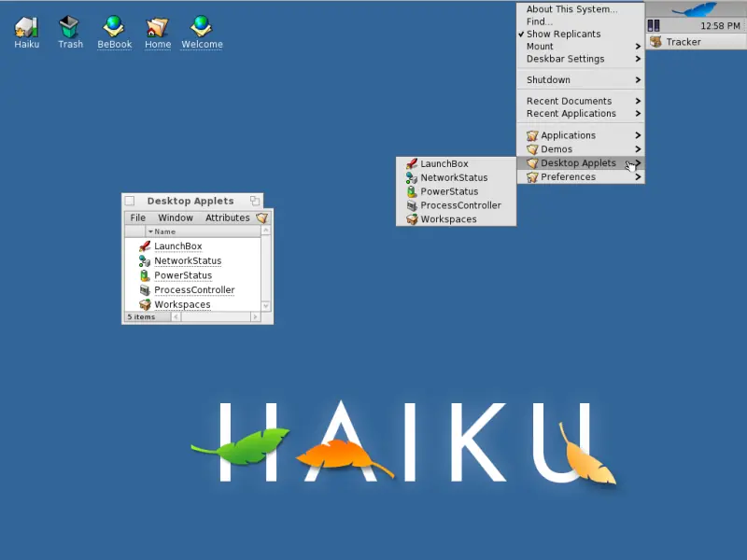Expand Recent Applications submenu arrow
Image resolution: width=747 pixels, height=560 pixels.
pyautogui.click(x=638, y=113)
